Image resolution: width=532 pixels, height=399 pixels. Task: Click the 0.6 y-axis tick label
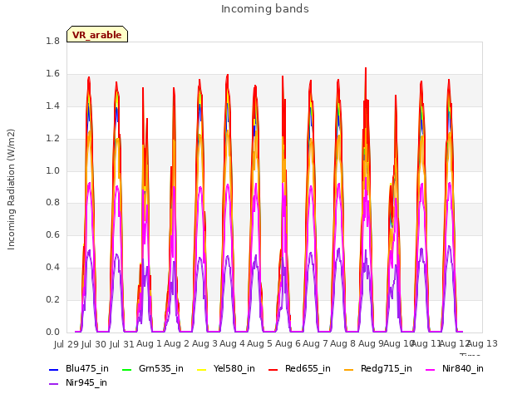click(x=52, y=234)
